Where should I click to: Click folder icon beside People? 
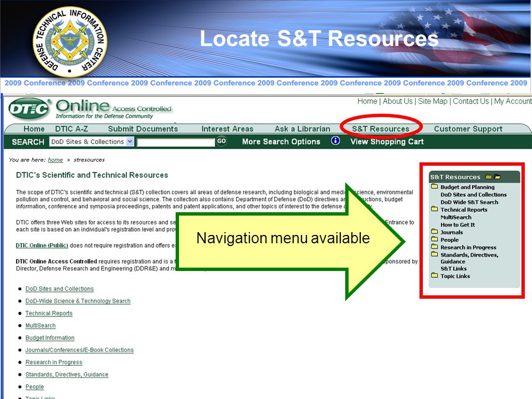434,239
